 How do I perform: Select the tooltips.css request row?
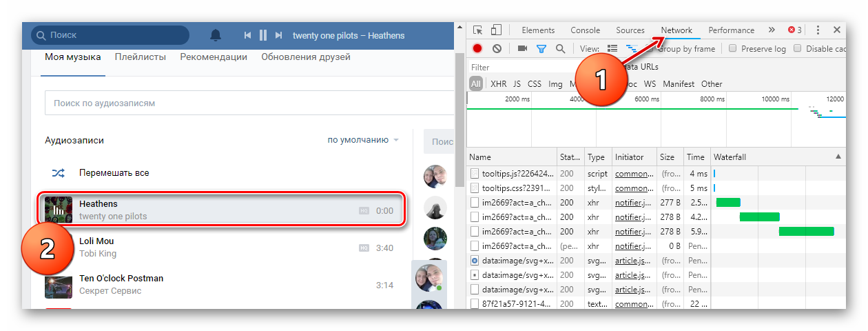pos(657,188)
